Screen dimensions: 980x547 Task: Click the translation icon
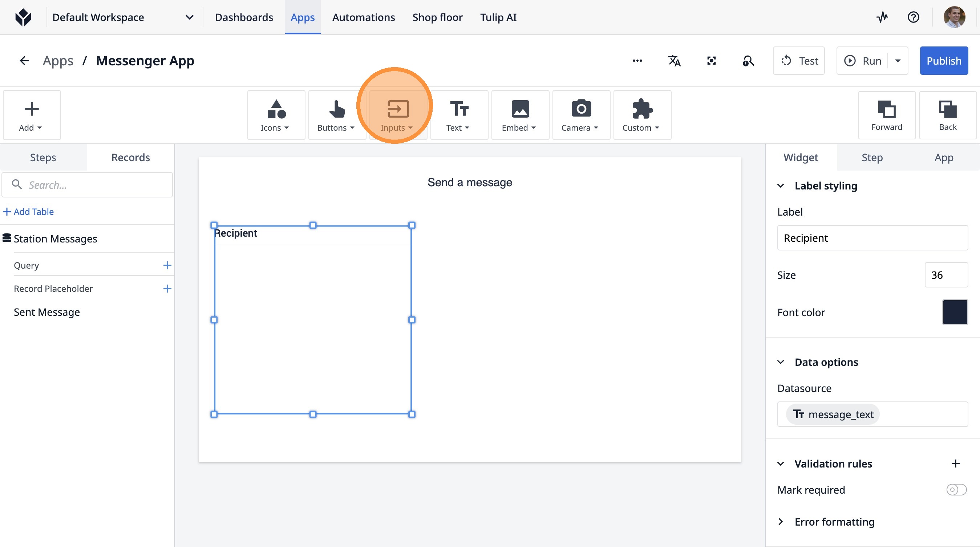tap(674, 61)
